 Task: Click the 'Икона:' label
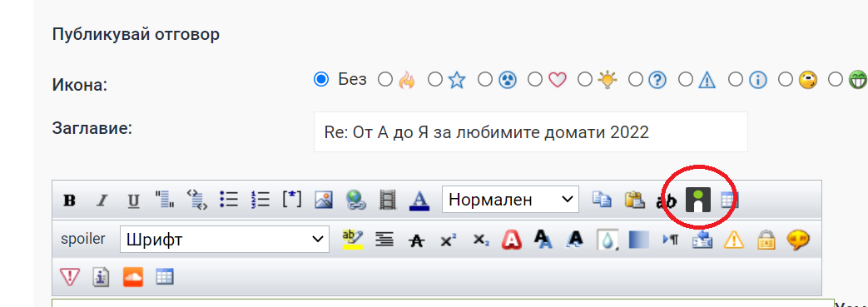(80, 85)
